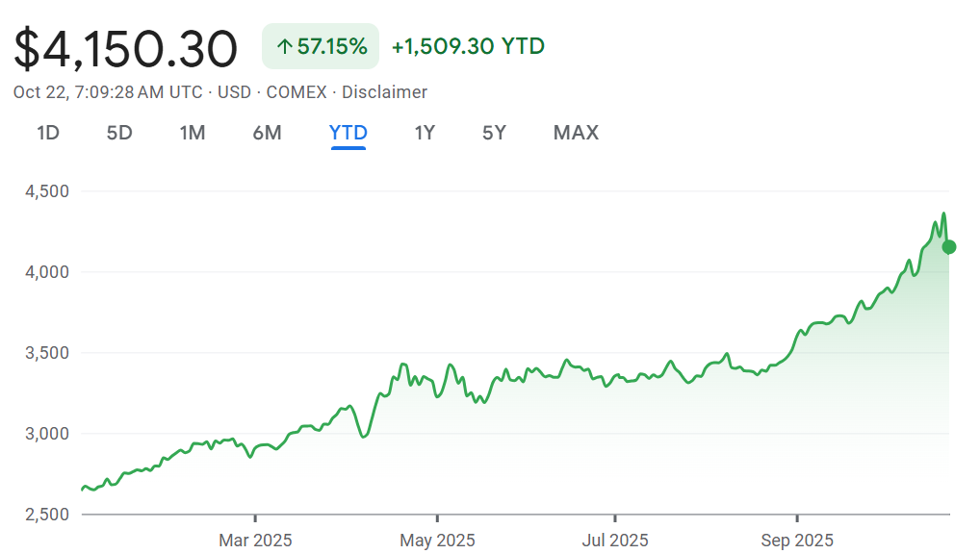The width and height of the screenshot is (980, 554).
Task: Click the 4,500 y-axis label
Action: coord(45,191)
